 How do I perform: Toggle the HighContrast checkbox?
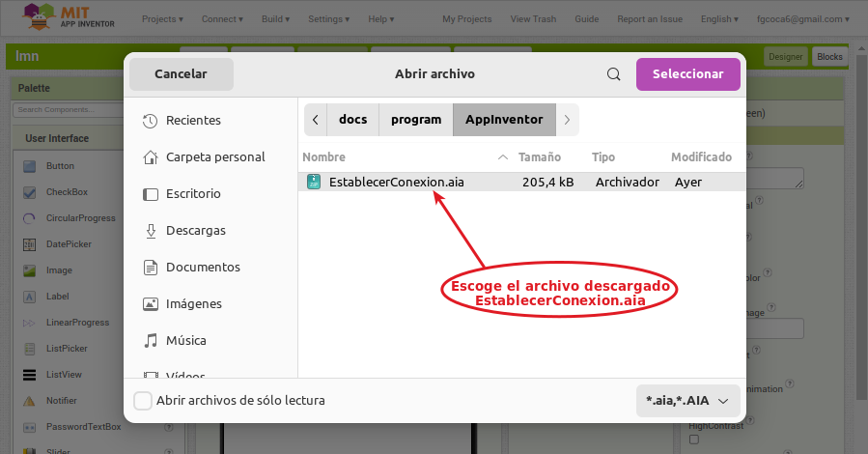694,440
